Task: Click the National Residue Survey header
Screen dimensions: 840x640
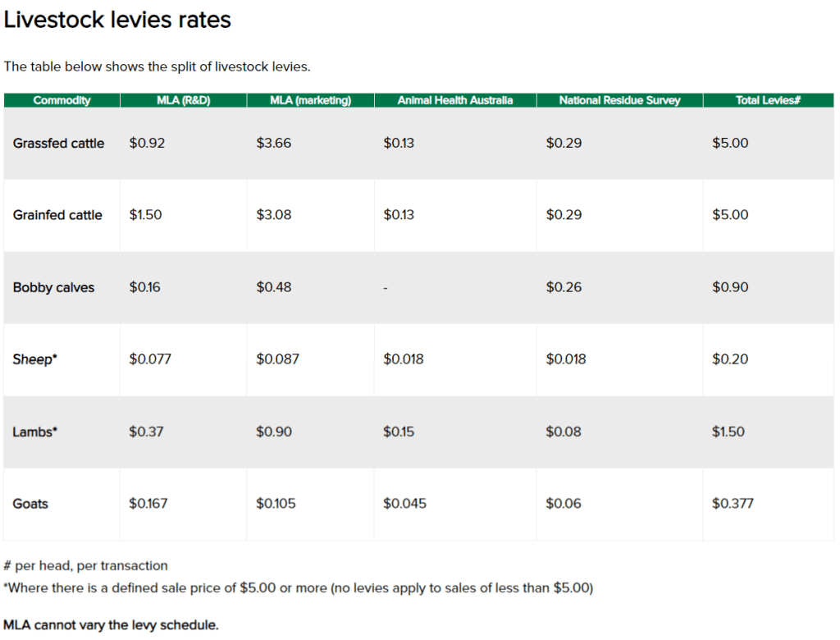Action: pyautogui.click(x=619, y=100)
